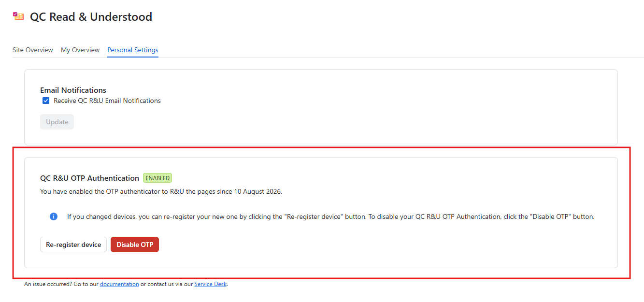This screenshot has width=644, height=302.
Task: Click the "Receive QC R&U Email Notifications" label text
Action: tap(107, 101)
